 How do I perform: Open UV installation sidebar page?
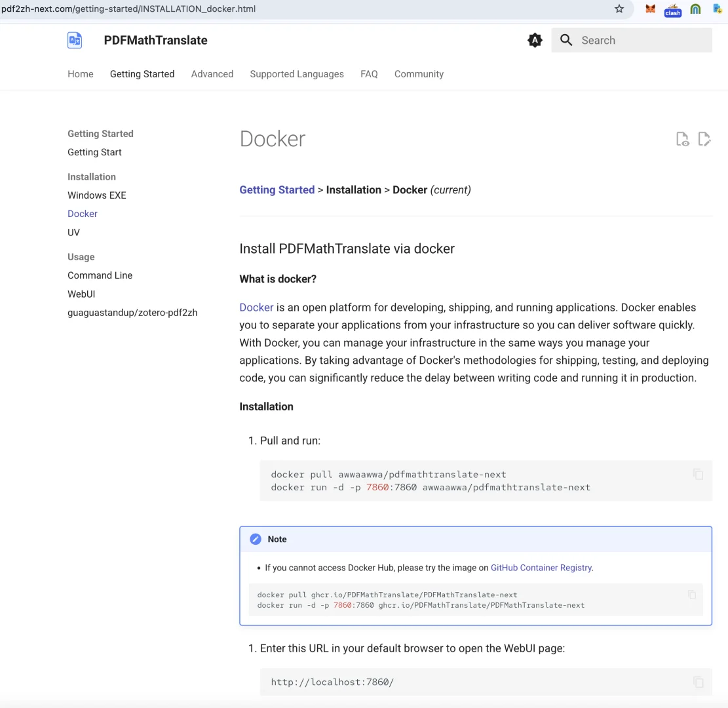73,232
